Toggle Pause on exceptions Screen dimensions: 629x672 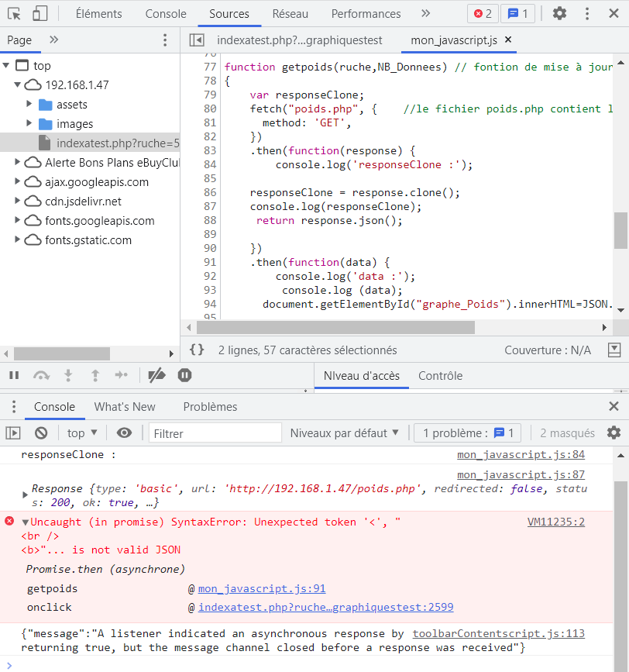point(183,375)
